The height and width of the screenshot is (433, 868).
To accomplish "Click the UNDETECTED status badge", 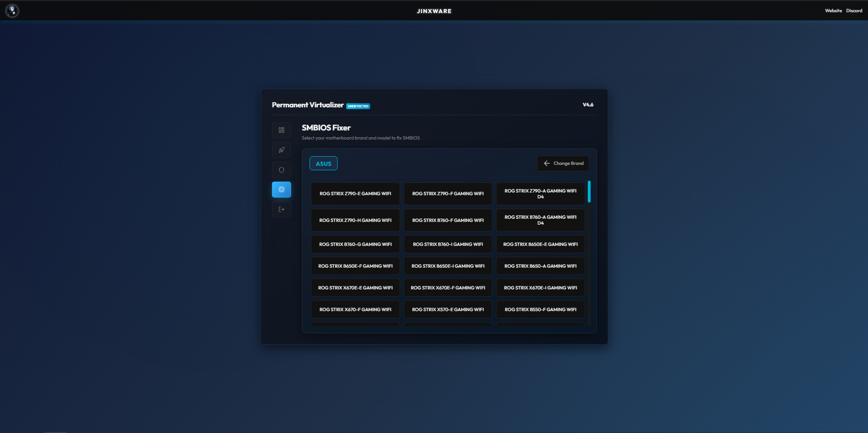I will click(358, 106).
